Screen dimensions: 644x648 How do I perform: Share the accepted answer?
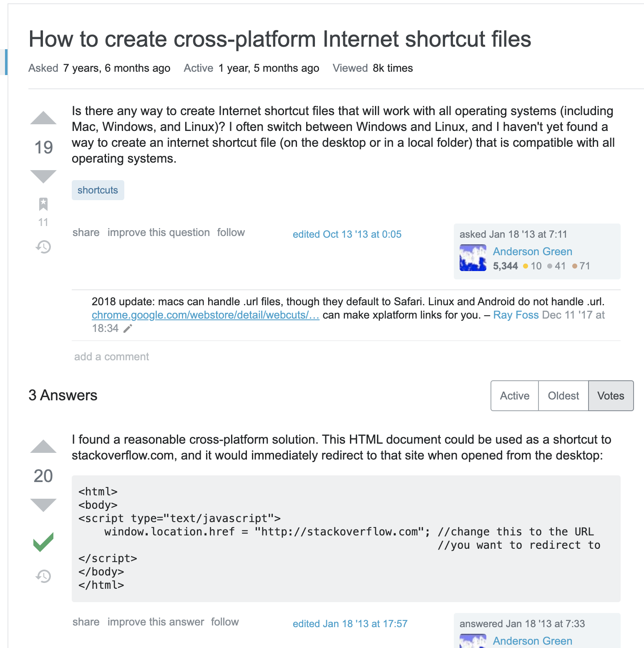pyautogui.click(x=86, y=622)
